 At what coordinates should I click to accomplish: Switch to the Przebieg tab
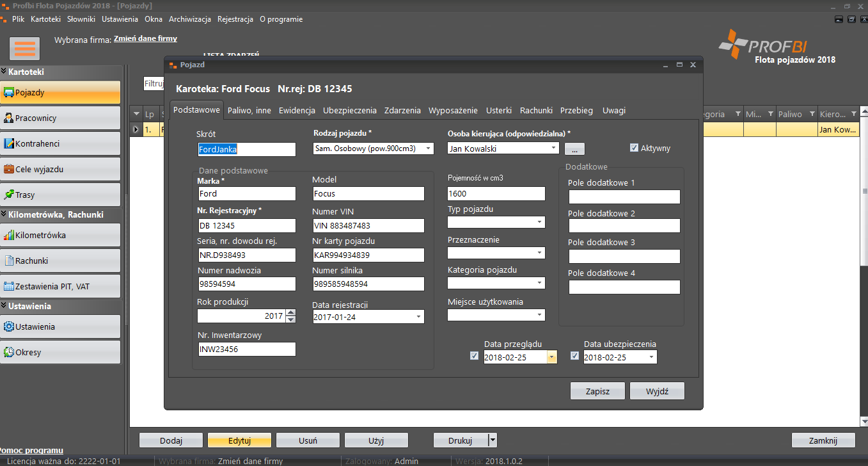coord(576,110)
